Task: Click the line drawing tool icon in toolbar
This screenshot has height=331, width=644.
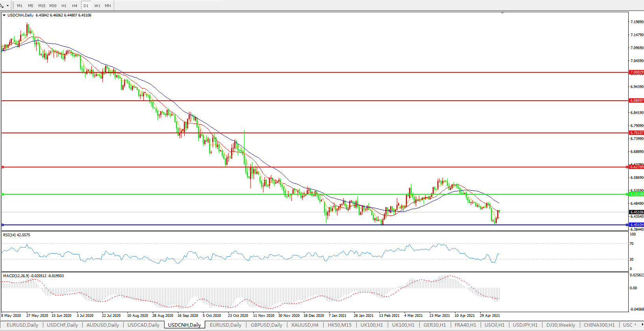Action: [2, 6]
